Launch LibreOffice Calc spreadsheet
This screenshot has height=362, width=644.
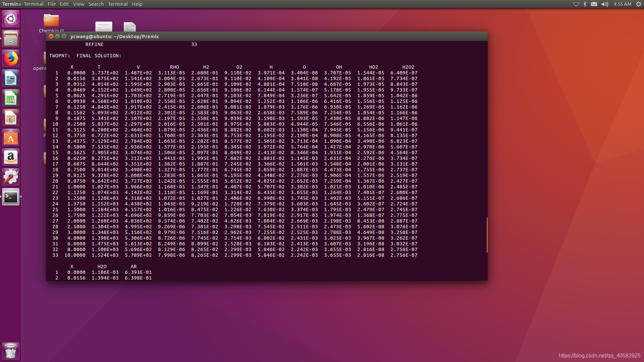(x=11, y=98)
